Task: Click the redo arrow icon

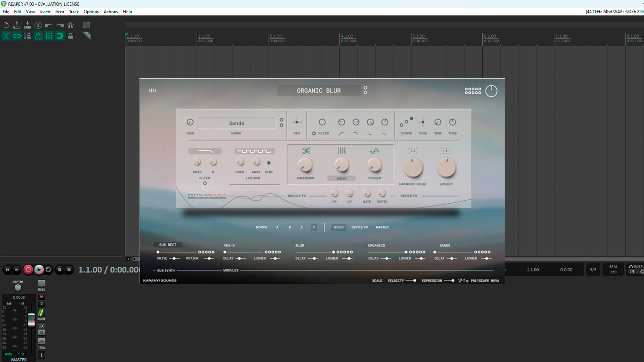Action: coord(60,25)
